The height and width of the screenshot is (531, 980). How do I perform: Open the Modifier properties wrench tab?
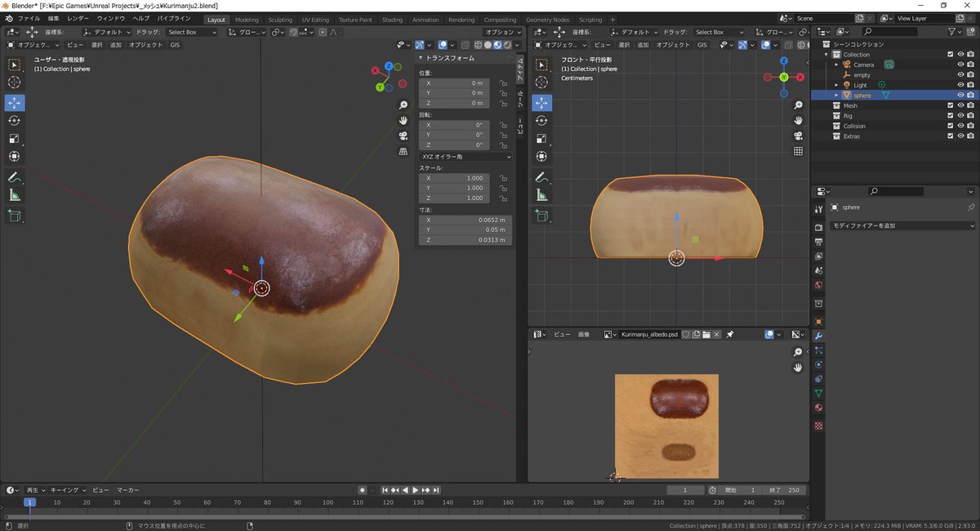tap(818, 336)
